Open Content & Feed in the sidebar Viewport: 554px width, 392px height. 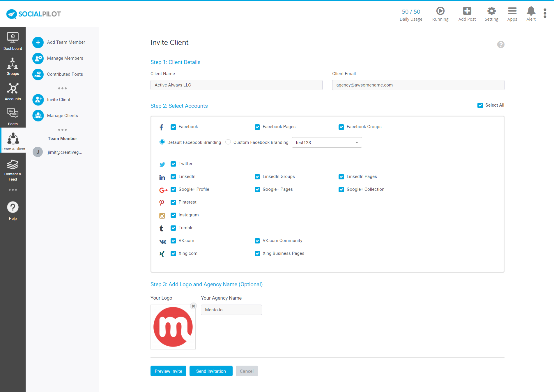13,170
